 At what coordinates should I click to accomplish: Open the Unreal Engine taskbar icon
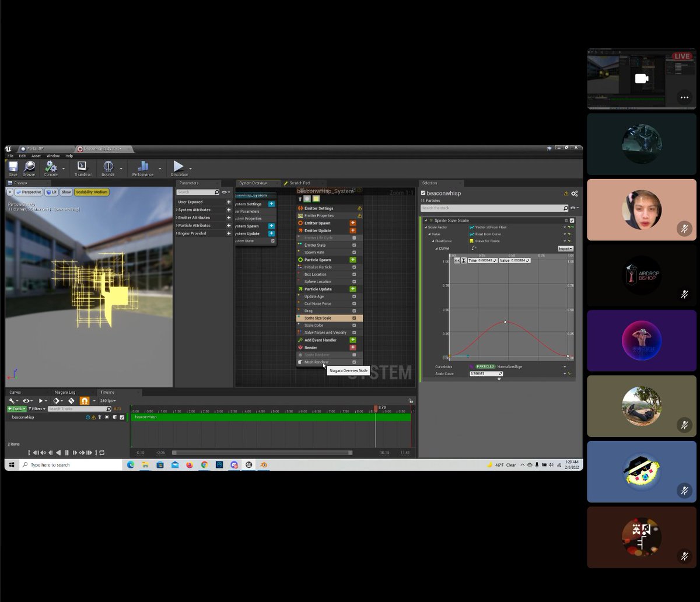click(249, 465)
